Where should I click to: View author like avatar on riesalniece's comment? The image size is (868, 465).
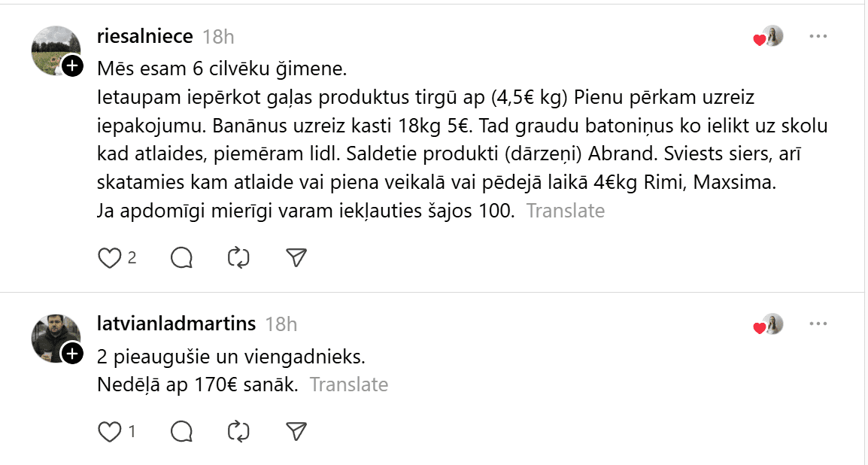[x=772, y=36]
